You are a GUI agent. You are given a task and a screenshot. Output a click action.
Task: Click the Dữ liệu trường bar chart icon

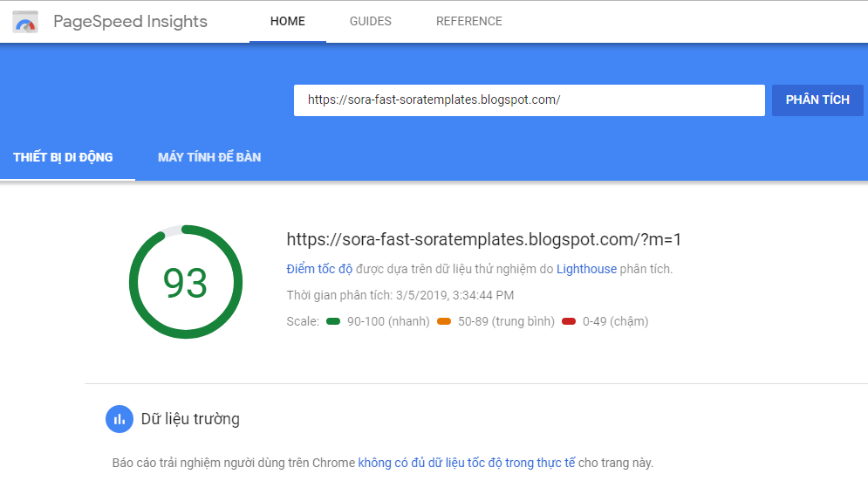(120, 419)
